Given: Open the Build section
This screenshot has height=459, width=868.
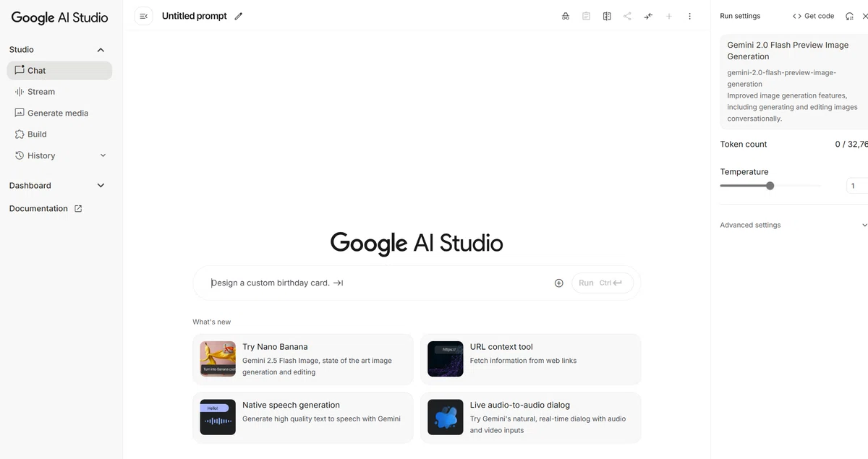Looking at the screenshot, I should (x=59, y=134).
